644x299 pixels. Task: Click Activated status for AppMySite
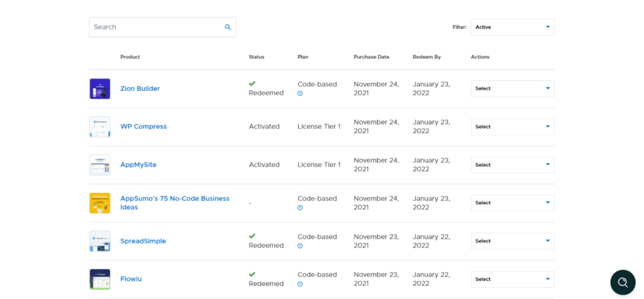click(264, 165)
